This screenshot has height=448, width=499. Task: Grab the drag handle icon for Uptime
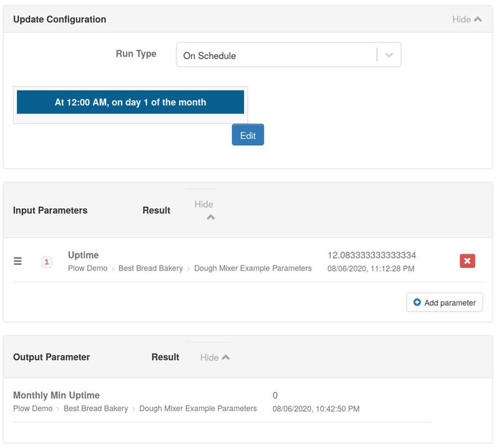[17, 261]
